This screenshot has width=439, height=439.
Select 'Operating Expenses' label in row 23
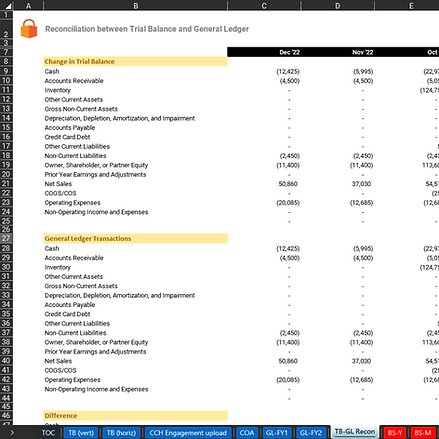pos(72,202)
